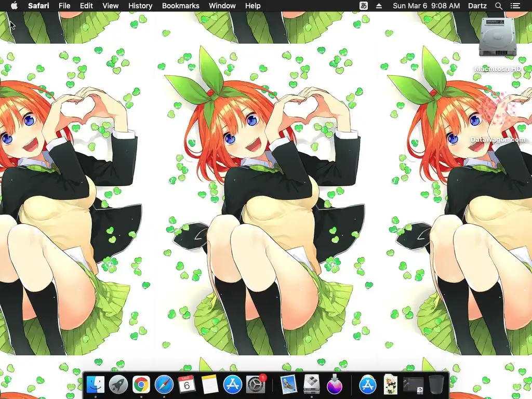Open the dark screenshot stack beside Trash
This screenshot has width=532, height=399.
pos(413,385)
